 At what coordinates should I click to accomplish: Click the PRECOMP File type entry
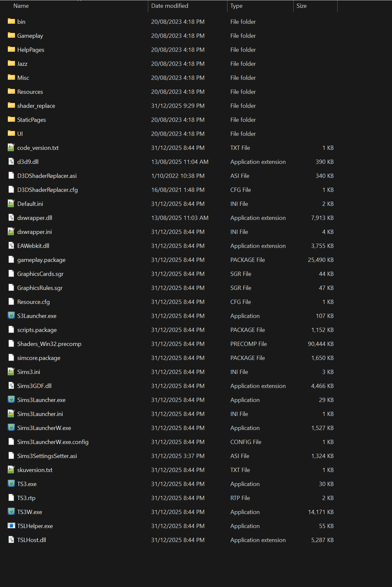249,344
